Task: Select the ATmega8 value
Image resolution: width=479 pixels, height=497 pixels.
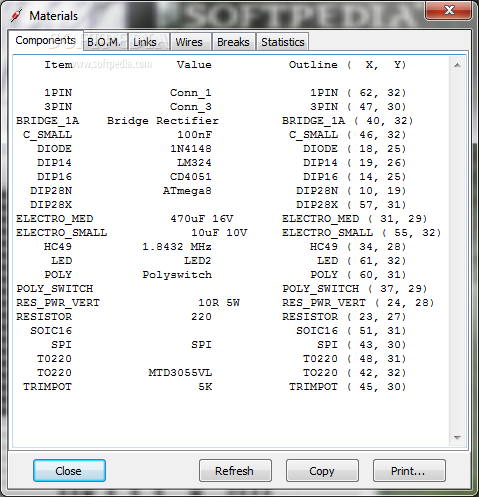Action: [187, 191]
